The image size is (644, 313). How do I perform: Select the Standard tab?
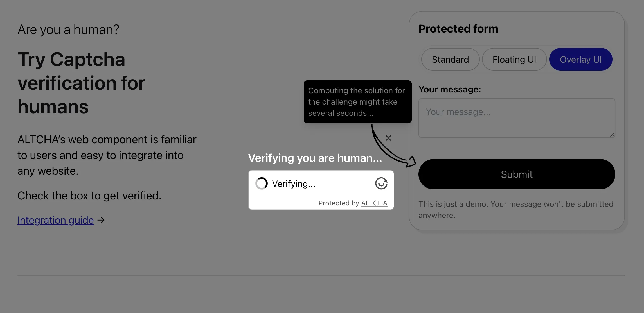coord(450,59)
